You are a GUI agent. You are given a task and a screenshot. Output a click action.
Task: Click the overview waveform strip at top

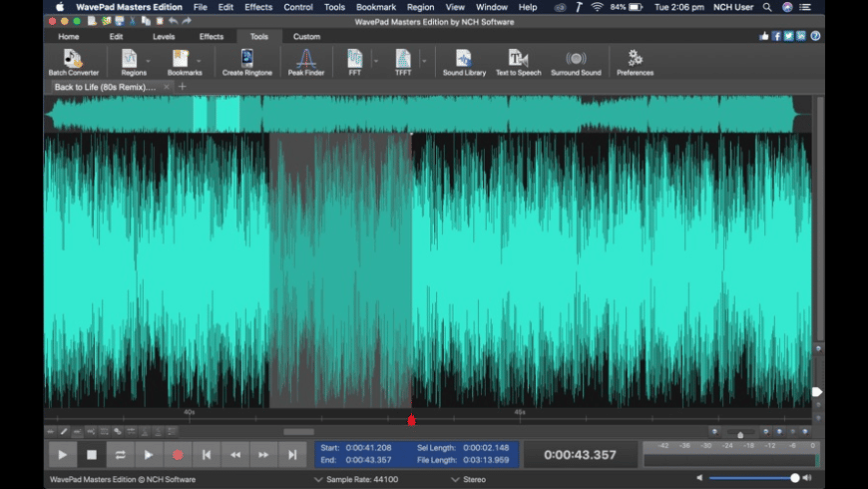click(x=427, y=114)
